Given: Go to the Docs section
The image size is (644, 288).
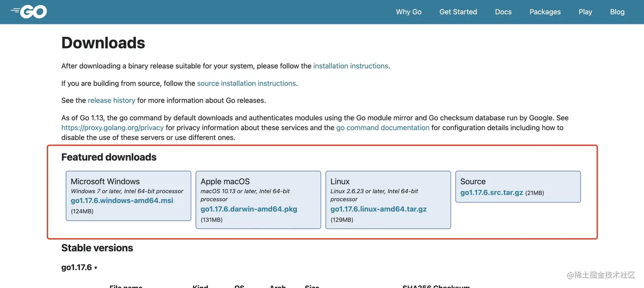Looking at the screenshot, I should point(503,12).
